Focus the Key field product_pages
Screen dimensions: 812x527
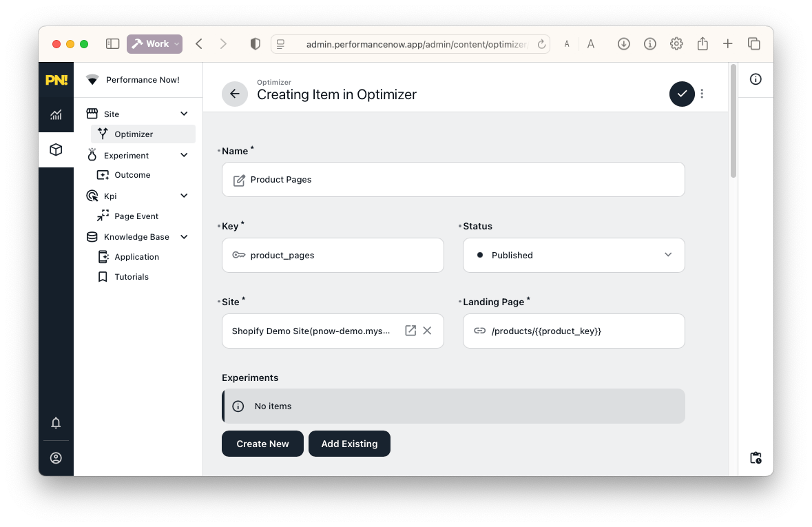click(333, 255)
